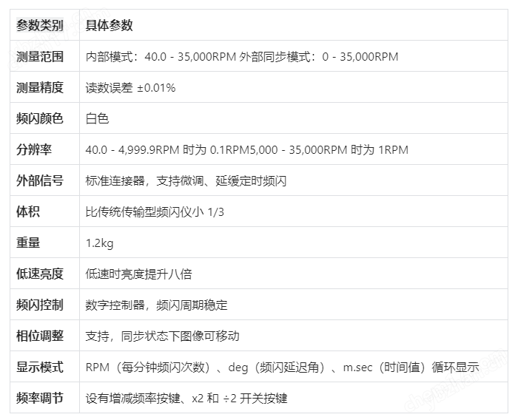Click the 具体参数 column header
This screenshot has height=420, width=515.
point(109,25)
